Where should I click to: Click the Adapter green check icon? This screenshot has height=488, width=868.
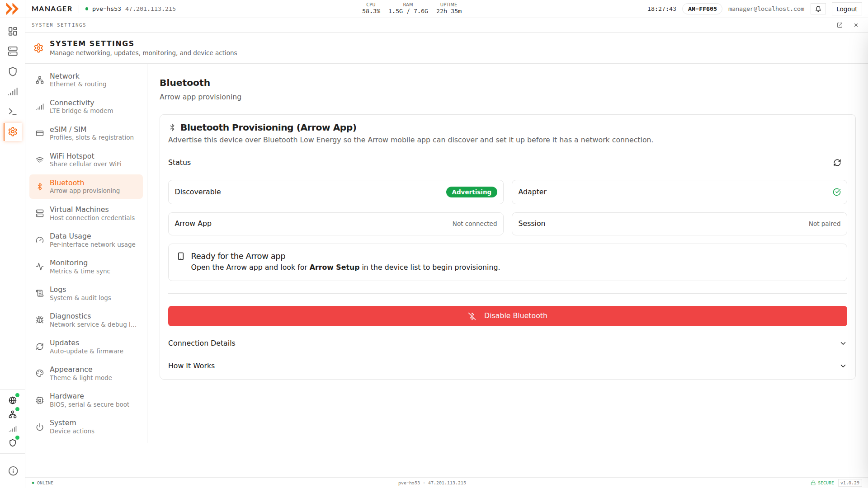pos(837,192)
